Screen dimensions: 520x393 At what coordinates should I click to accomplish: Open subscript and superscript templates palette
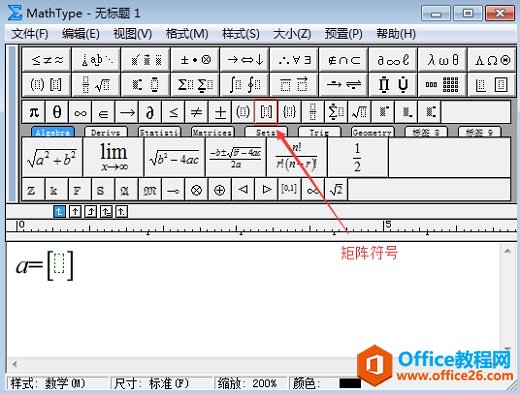pos(146,84)
